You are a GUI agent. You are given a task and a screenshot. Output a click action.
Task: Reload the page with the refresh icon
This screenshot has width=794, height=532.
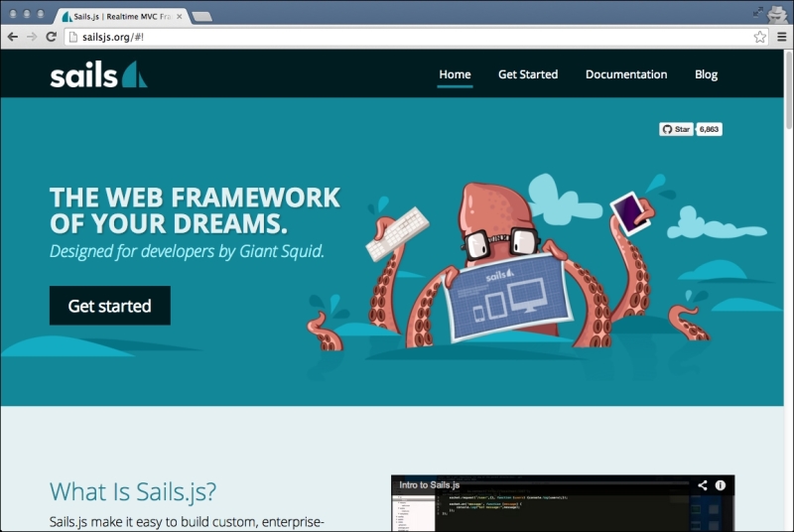[52, 37]
